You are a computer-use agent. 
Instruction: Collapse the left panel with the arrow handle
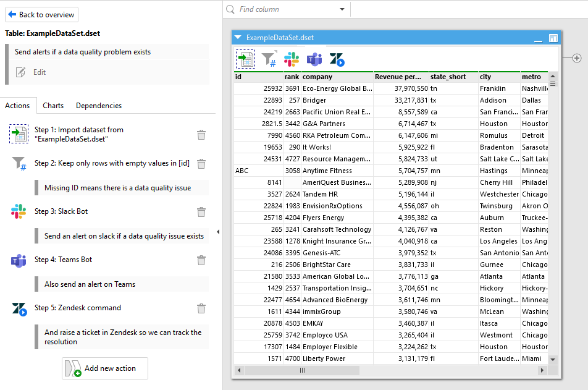[218, 232]
